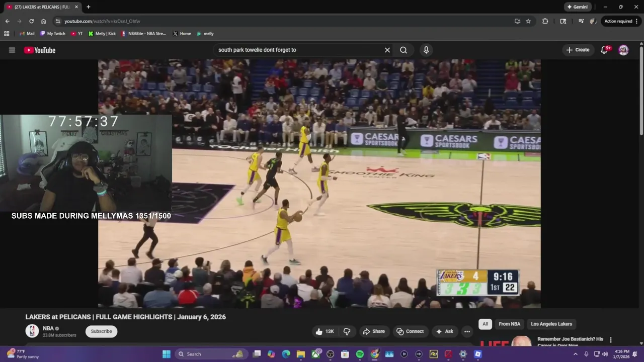The height and width of the screenshot is (362, 644).
Task: Open the melly bookmark
Action: 205,34
